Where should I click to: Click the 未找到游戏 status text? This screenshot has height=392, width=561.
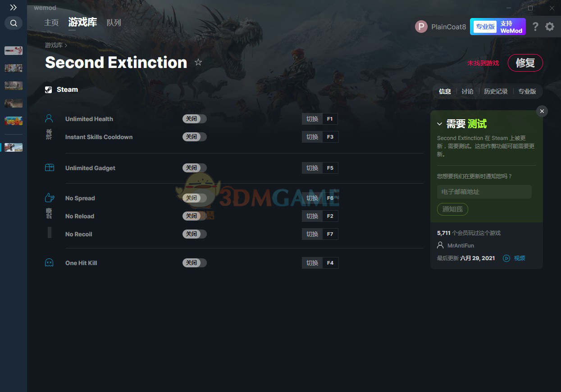483,63
